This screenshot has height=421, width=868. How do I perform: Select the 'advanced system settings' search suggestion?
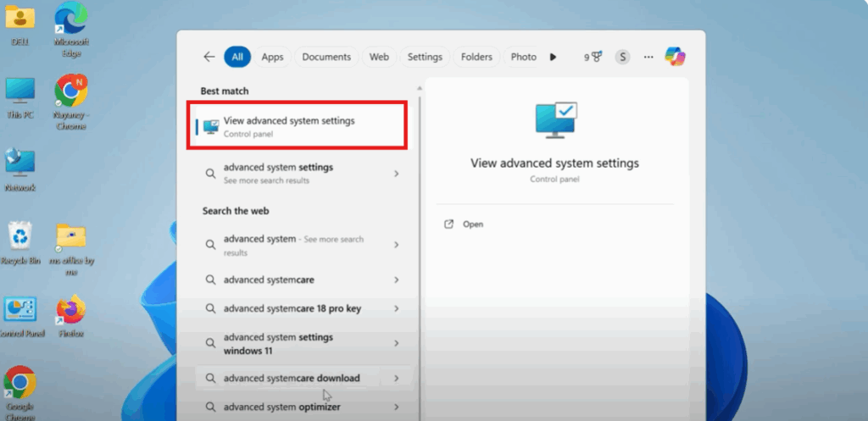click(x=303, y=173)
